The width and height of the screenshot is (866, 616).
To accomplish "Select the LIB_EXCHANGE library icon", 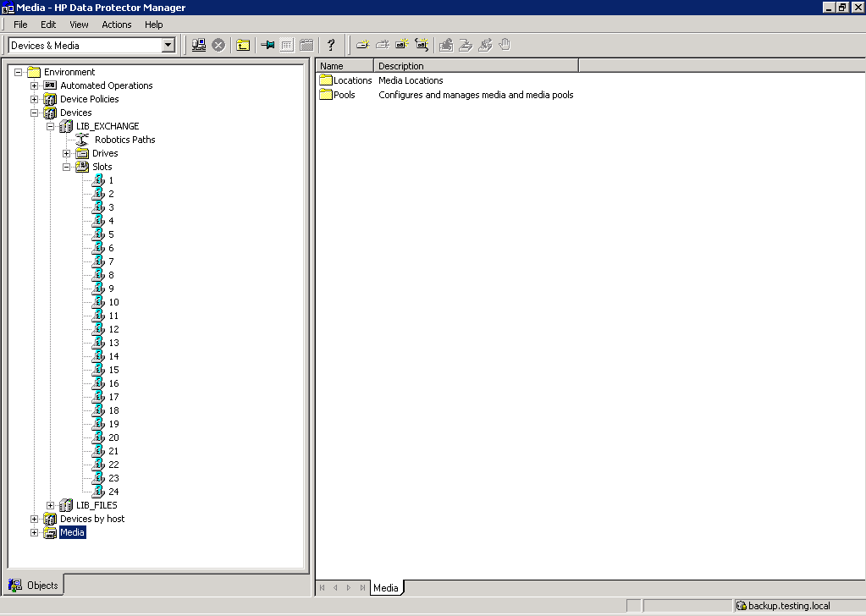I will 66,126.
